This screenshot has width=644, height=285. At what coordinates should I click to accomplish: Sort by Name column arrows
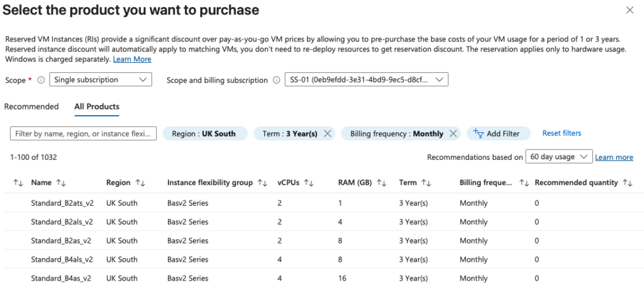[x=61, y=182]
